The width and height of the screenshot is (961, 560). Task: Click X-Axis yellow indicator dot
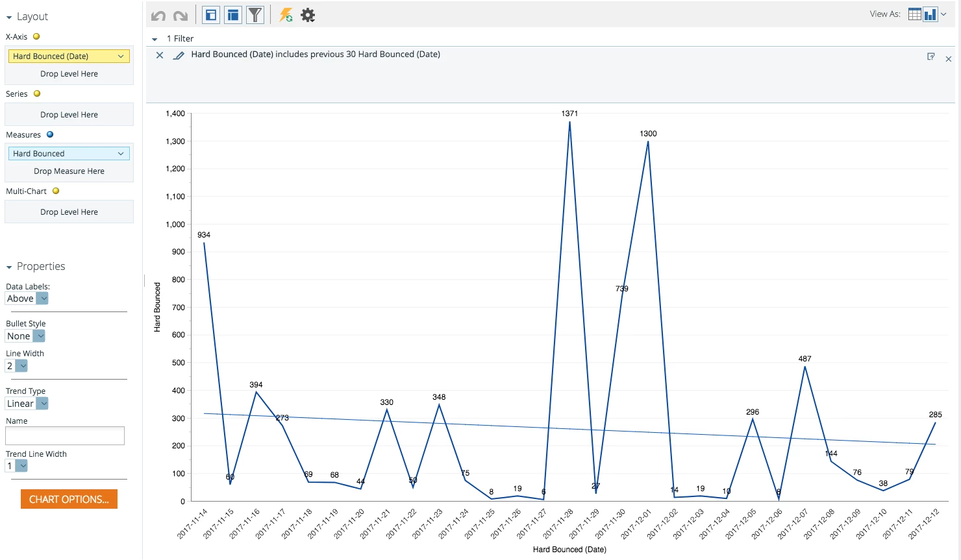click(36, 36)
